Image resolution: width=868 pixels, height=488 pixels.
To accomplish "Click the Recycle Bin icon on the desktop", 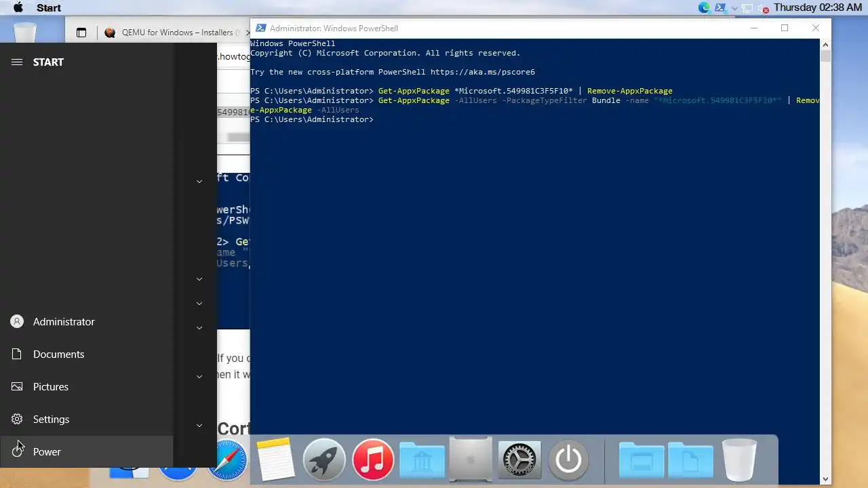I will (x=25, y=32).
